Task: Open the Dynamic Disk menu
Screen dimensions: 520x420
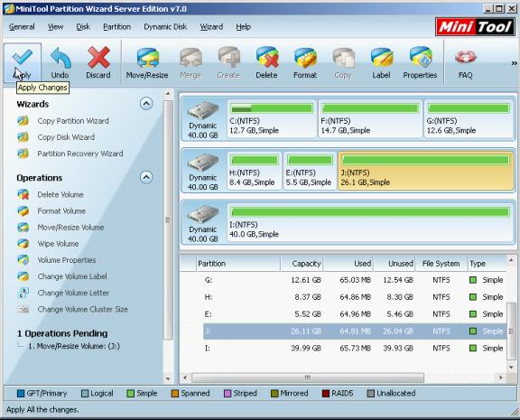Action: pos(165,27)
